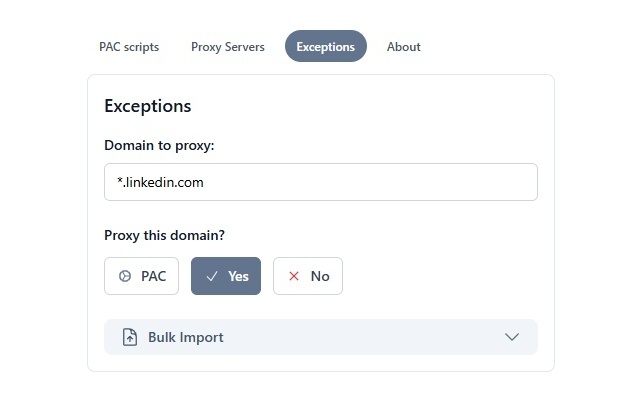Click the PAC clock icon
640x400 pixels.
[x=125, y=276]
